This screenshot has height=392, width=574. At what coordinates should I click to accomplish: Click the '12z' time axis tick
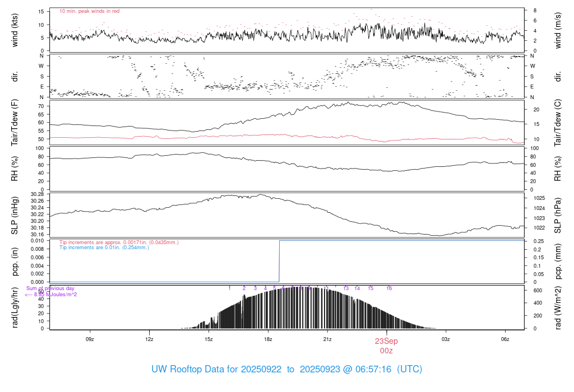pos(149,339)
